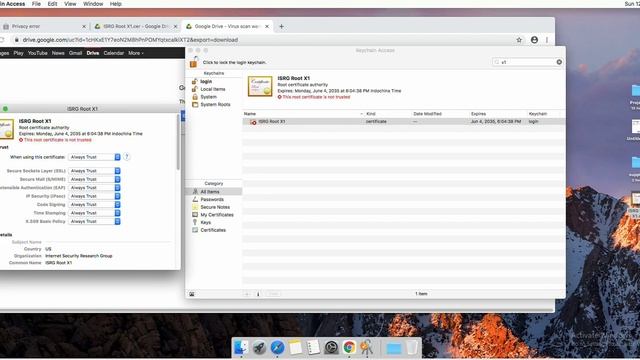The height and width of the screenshot is (360, 640).
Task: Sort items by Keychain column header
Action: 538,114
